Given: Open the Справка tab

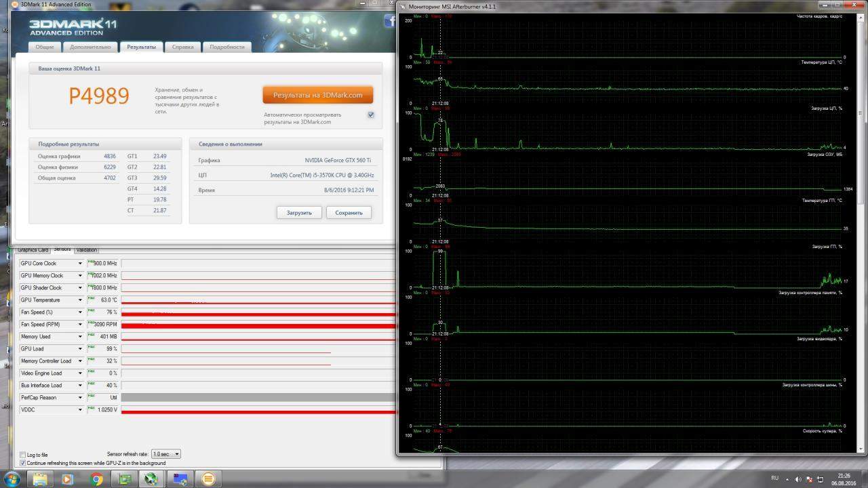Looking at the screenshot, I should pos(183,47).
